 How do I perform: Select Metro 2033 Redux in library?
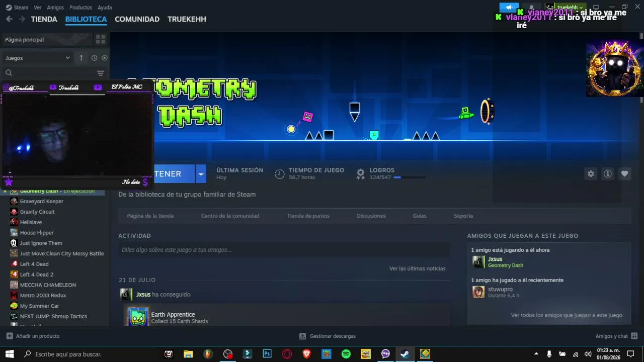(43, 295)
